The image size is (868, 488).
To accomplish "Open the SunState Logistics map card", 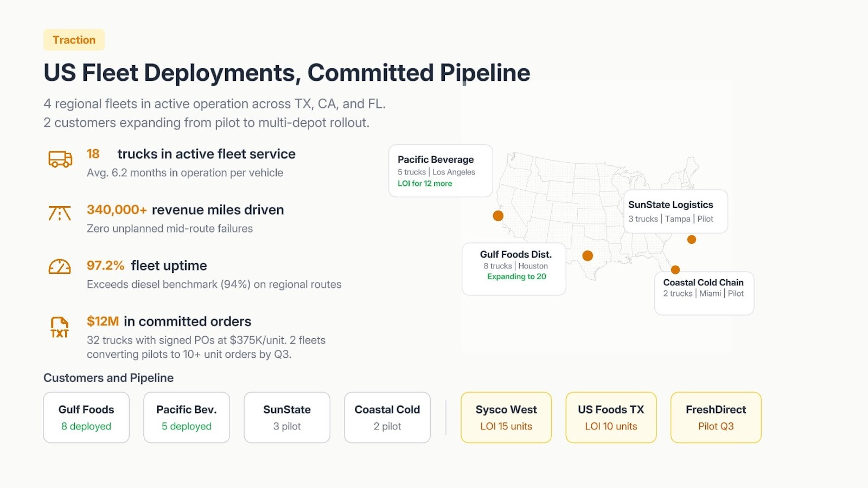I will (x=675, y=211).
